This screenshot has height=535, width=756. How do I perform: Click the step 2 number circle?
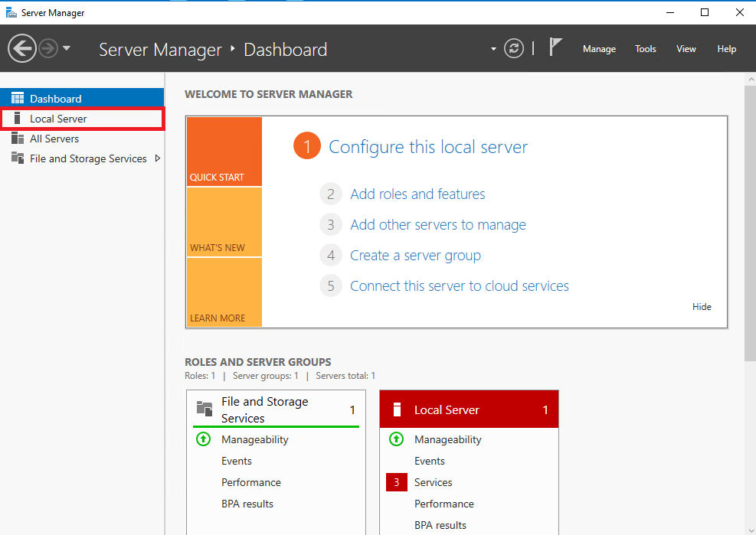[x=331, y=194]
